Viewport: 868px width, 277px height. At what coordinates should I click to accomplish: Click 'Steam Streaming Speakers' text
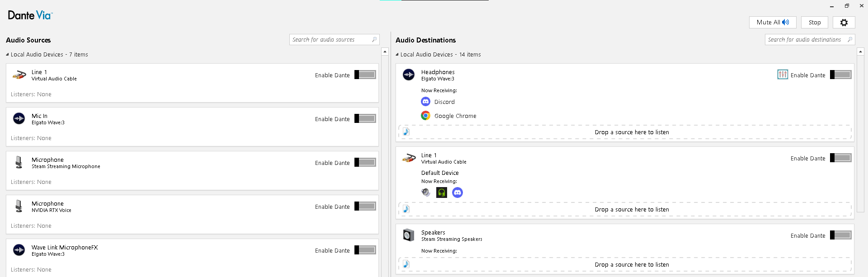[452, 239]
